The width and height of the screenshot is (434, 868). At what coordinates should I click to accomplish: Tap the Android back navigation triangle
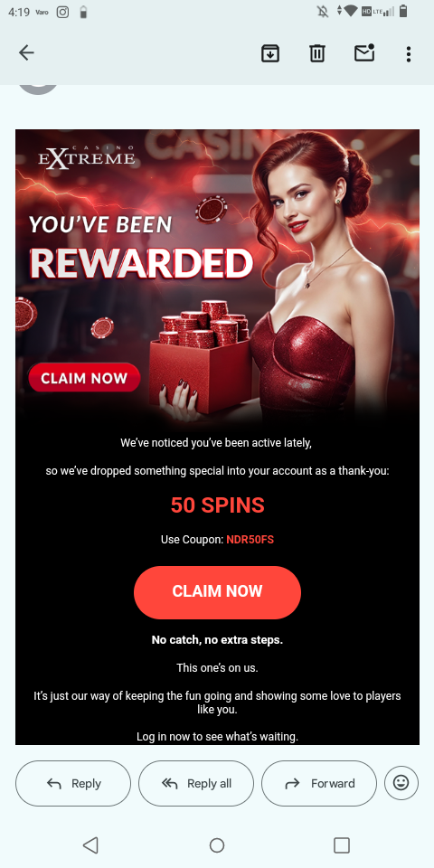pyautogui.click(x=90, y=845)
